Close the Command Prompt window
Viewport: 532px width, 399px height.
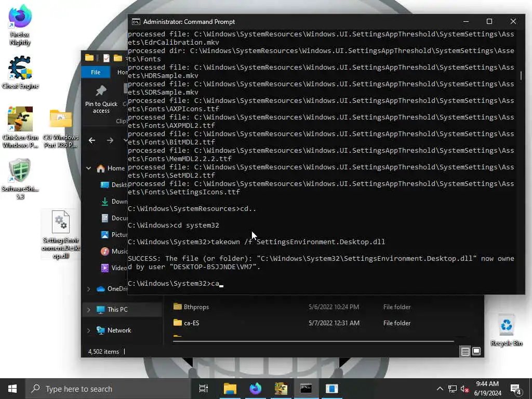click(513, 22)
